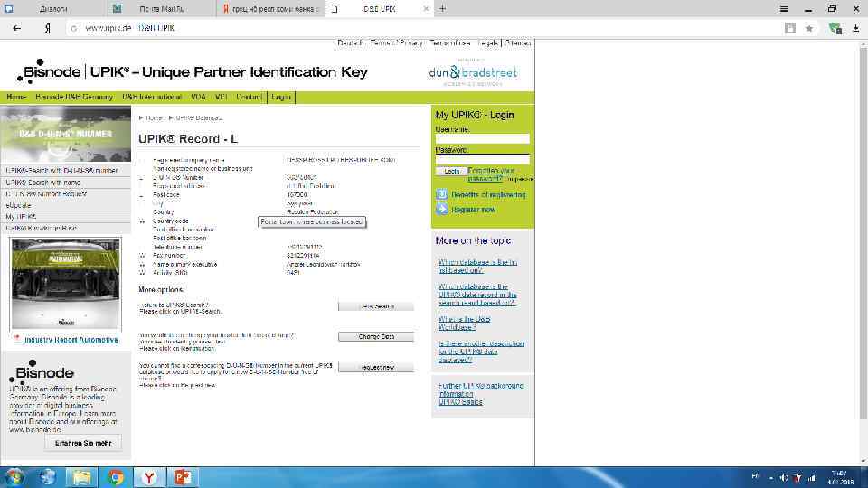Click the Login button in My UPIK
Viewport: 868px width, 488px height.
click(451, 172)
